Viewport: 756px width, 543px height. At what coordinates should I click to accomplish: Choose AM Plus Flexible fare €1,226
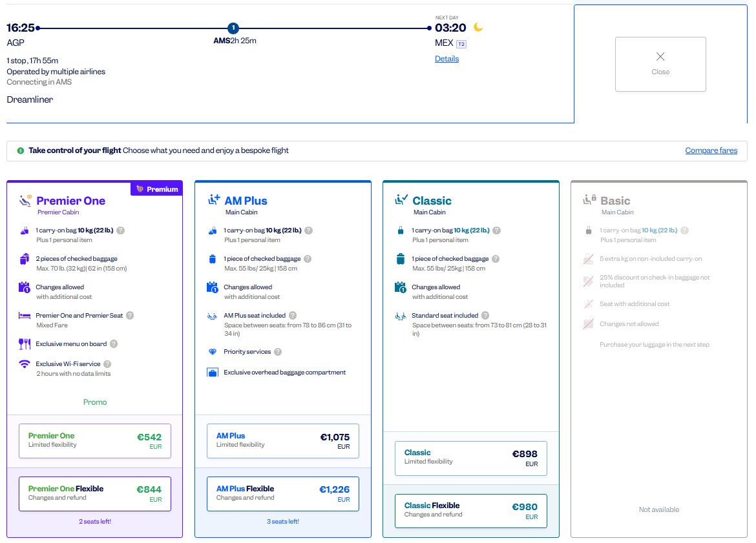pyautogui.click(x=283, y=494)
